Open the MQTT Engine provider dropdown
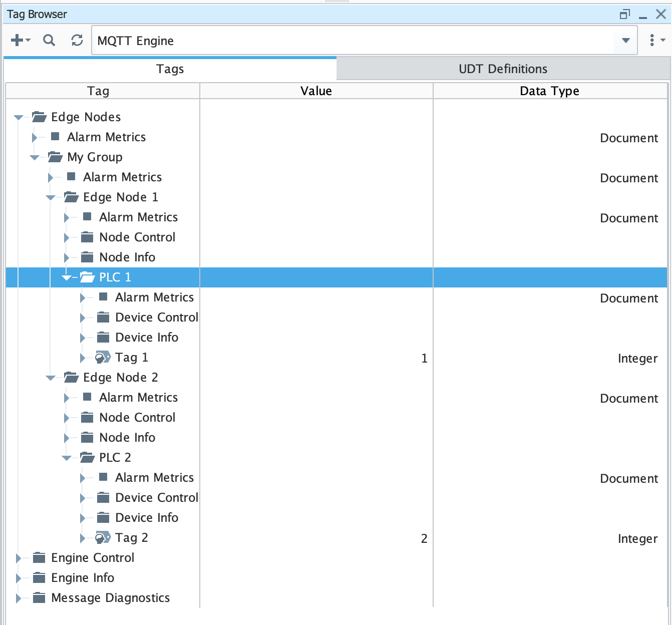The image size is (672, 625). coord(625,41)
